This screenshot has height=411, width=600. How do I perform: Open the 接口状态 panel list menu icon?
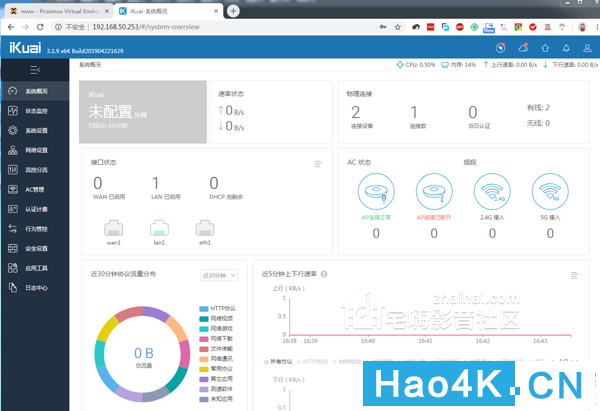318,164
